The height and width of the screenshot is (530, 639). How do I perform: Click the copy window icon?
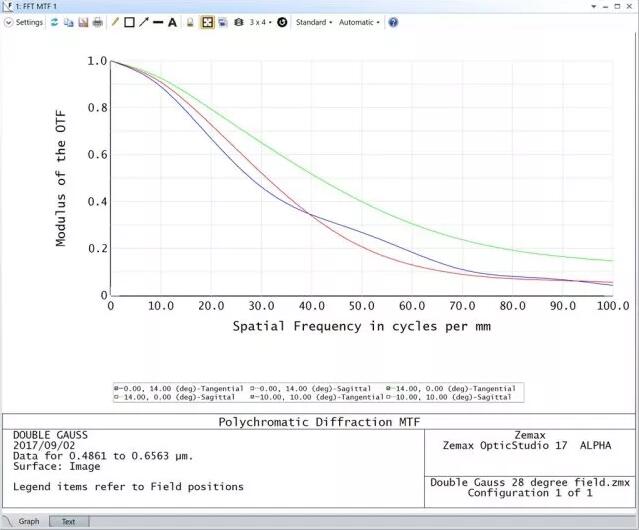[x=69, y=22]
